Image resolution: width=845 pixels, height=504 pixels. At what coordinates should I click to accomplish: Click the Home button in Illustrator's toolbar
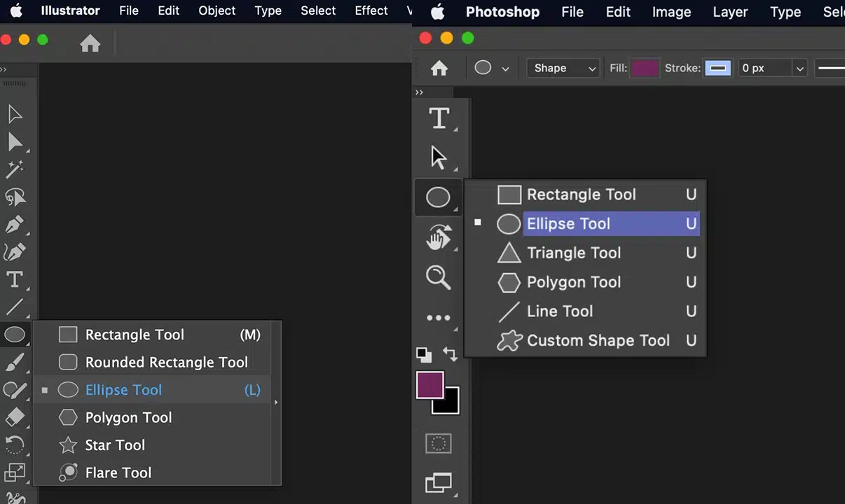[x=90, y=43]
